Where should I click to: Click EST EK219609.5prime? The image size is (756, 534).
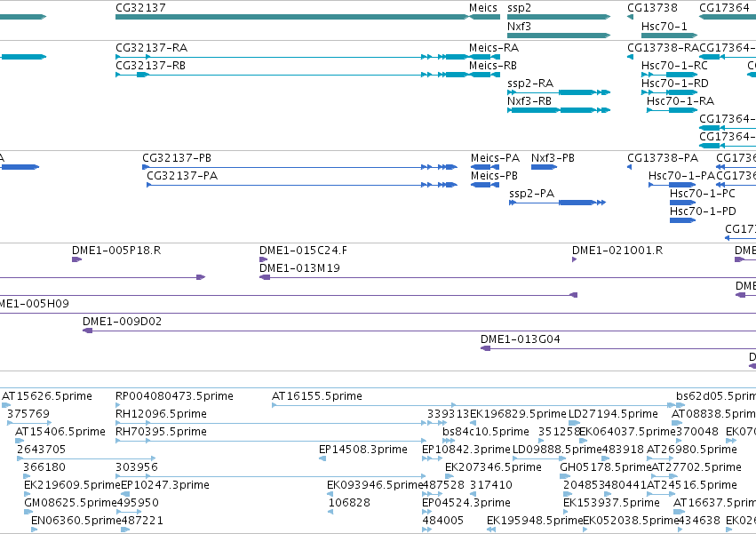click(28, 494)
